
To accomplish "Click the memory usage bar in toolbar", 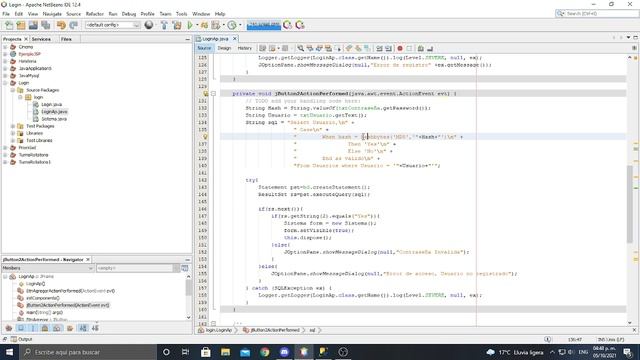I will [x=264, y=25].
